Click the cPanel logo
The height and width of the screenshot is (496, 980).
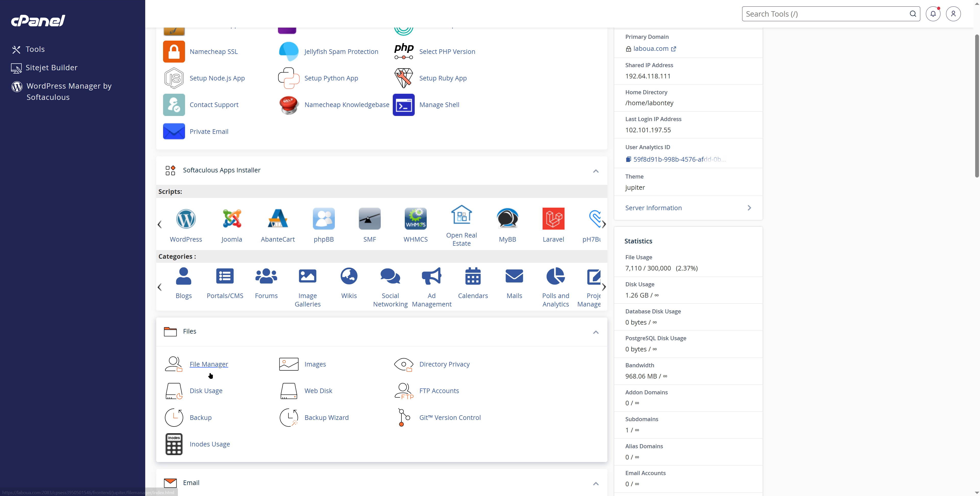(x=38, y=20)
